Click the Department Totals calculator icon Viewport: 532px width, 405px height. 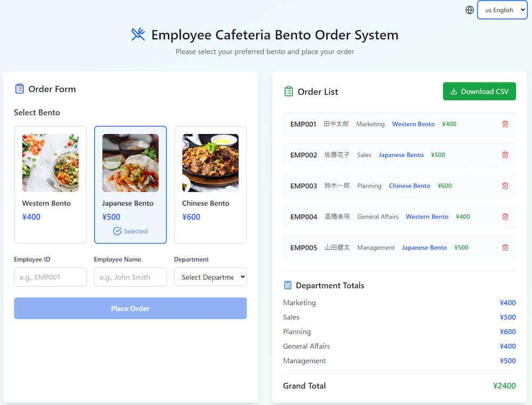point(288,285)
